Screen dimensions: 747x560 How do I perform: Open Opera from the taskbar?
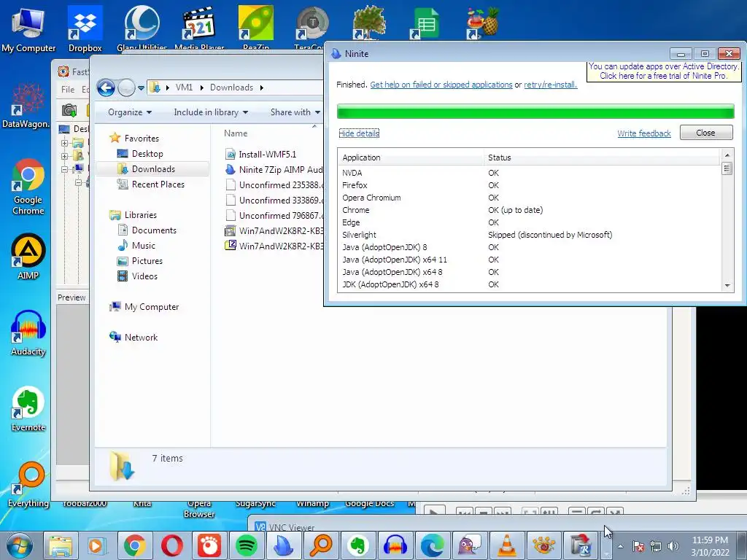[x=172, y=545]
